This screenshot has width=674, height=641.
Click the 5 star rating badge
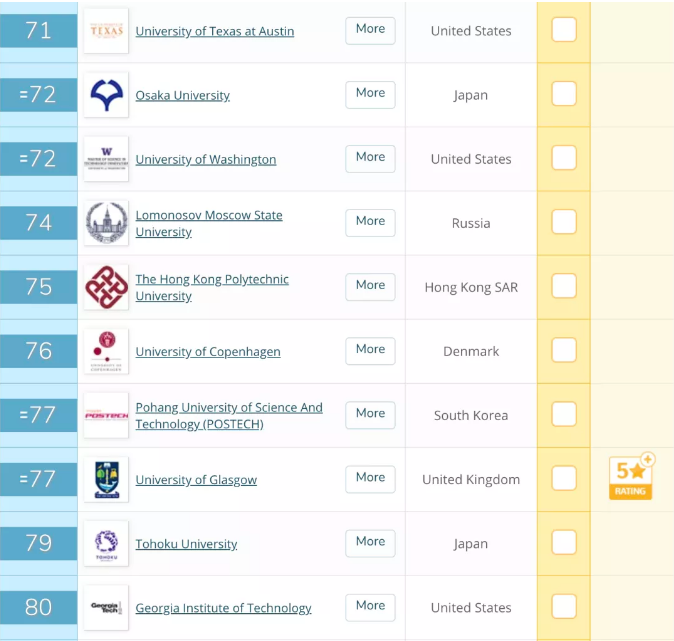(631, 477)
